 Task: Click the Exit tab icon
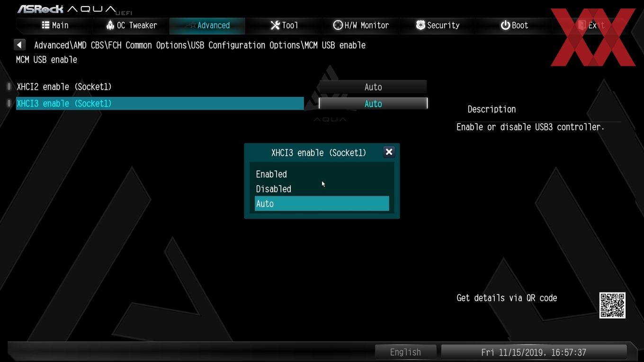pos(582,26)
